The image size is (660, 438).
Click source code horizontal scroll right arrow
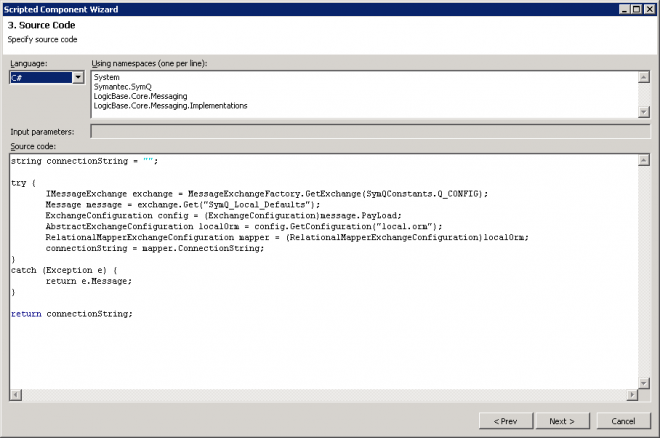tap(632, 395)
